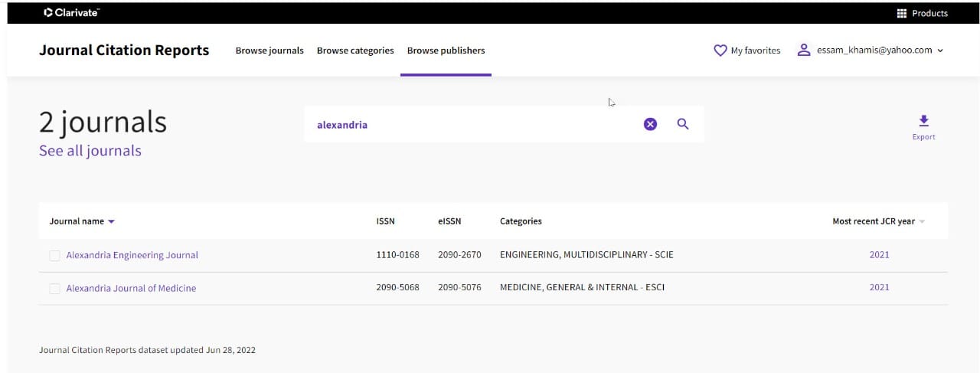The width and height of the screenshot is (980, 373).
Task: Click the 2 journals heading
Action: (x=103, y=122)
